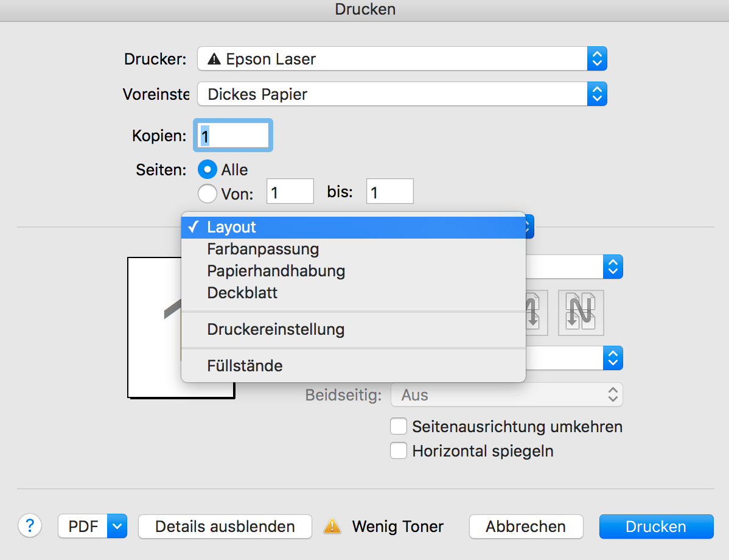Open the Beidseitig dropdown showing Aus

click(507, 395)
